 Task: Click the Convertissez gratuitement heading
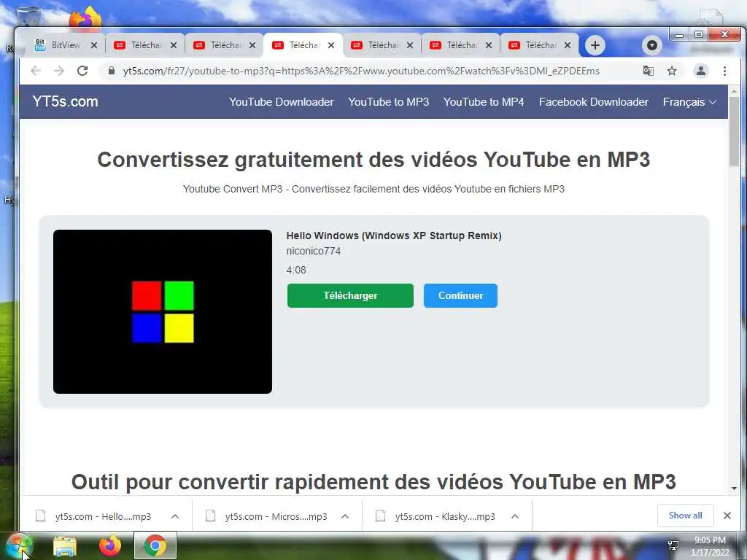(373, 160)
